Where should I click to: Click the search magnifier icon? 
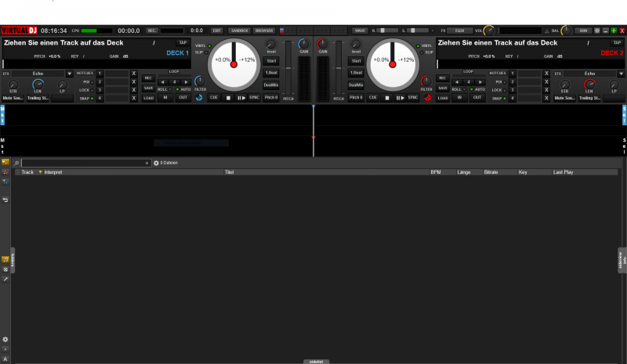(16, 163)
